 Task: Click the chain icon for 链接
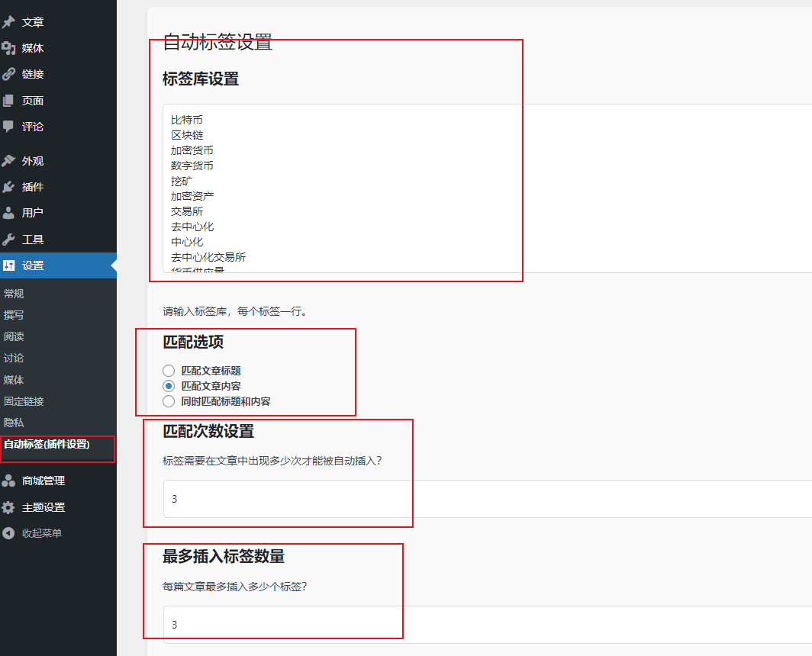(x=9, y=74)
